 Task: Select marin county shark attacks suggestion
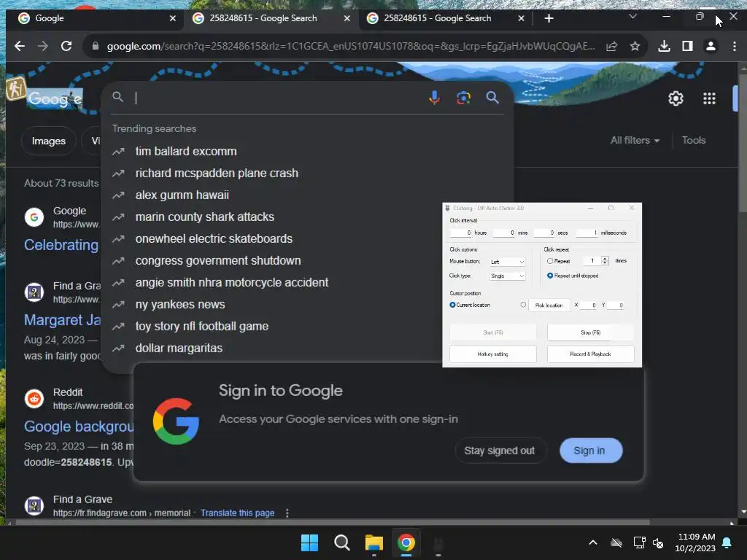205,217
